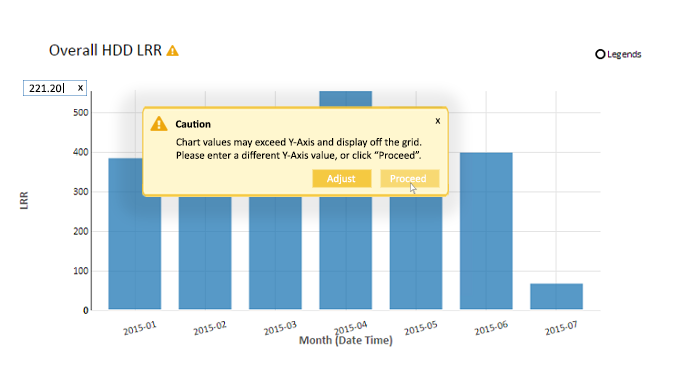
Task: Select the 2015-06 bar
Action: click(486, 231)
